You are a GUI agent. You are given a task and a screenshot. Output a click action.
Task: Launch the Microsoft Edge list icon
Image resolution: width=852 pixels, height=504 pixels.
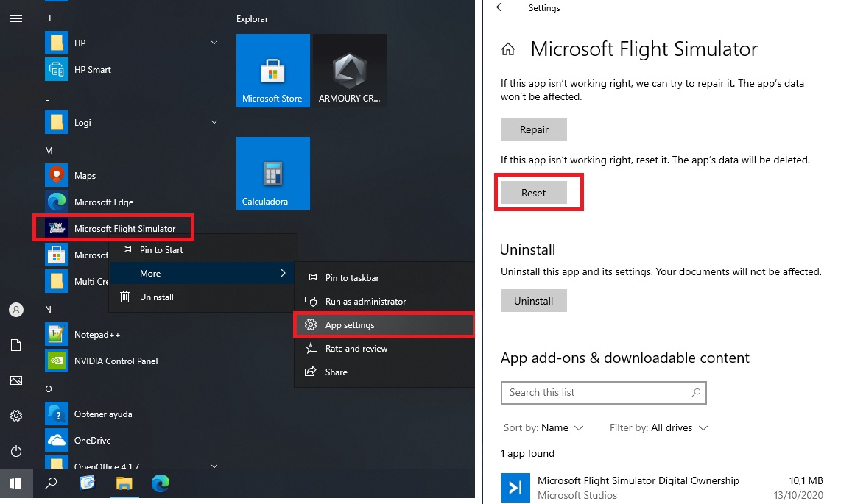point(57,202)
